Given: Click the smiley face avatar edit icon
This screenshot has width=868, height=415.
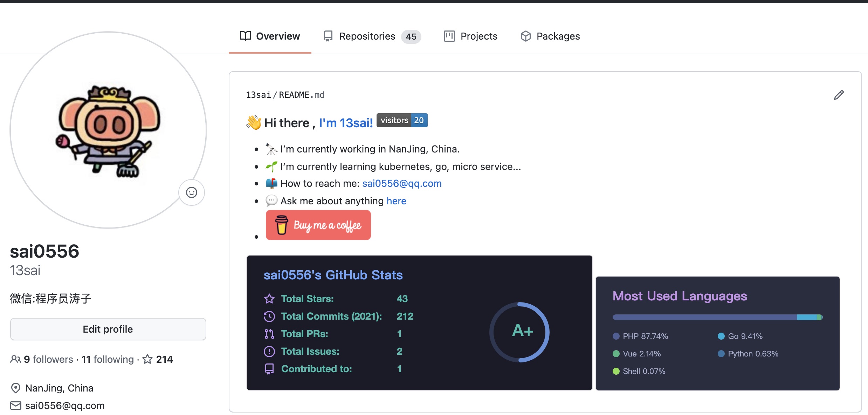Looking at the screenshot, I should tap(192, 193).
